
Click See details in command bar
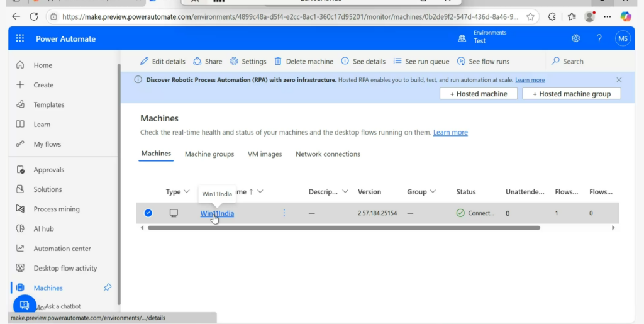pyautogui.click(x=364, y=61)
